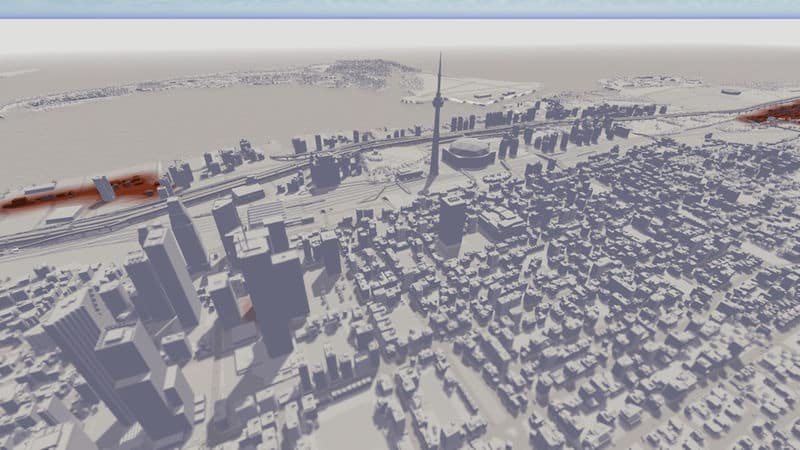The height and width of the screenshot is (450, 800).
Task: Click the blue sky strip at the top
Action: click(x=400, y=7)
